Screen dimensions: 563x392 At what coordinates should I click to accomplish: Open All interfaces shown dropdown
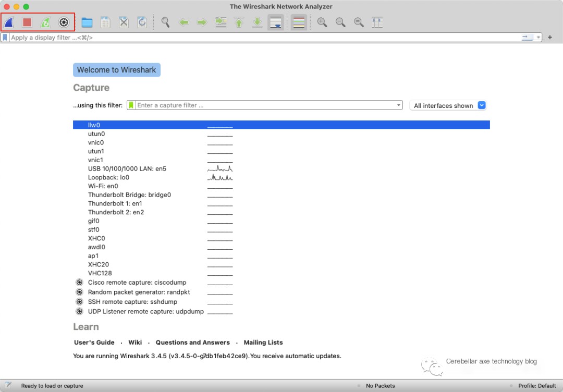tap(448, 105)
